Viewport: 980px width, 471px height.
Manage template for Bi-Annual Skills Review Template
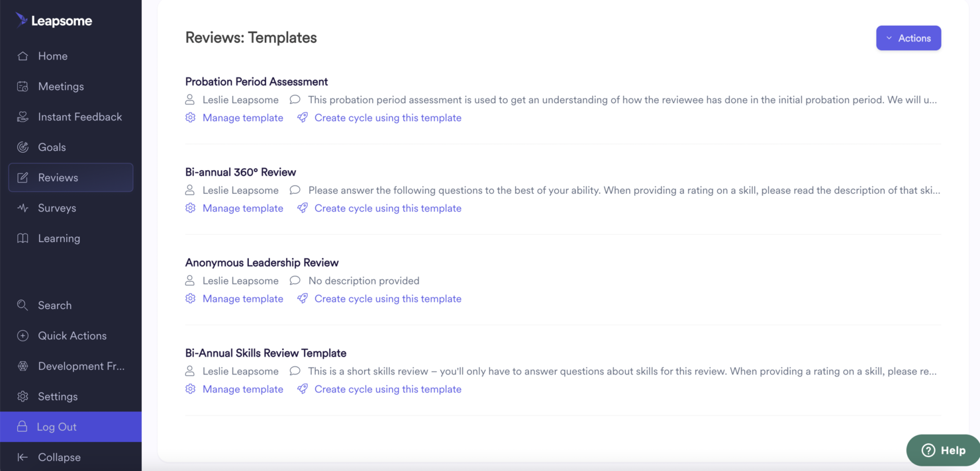pyautogui.click(x=243, y=390)
